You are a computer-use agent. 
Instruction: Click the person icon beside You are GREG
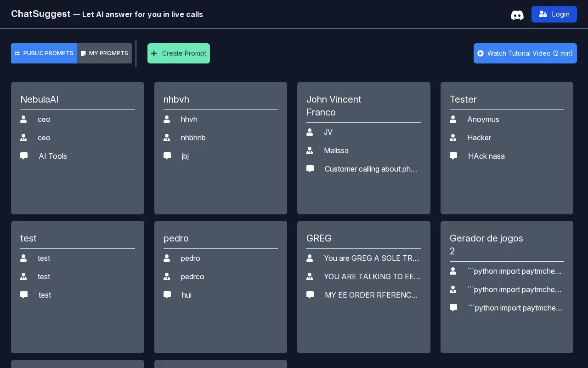[x=310, y=258]
